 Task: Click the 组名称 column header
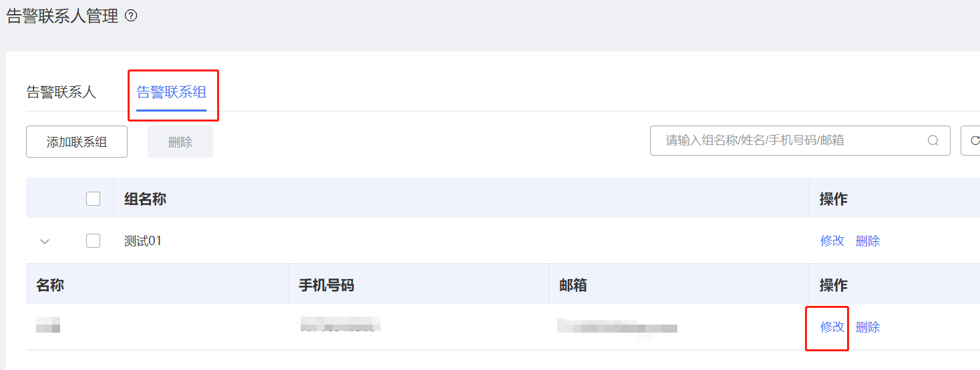145,198
